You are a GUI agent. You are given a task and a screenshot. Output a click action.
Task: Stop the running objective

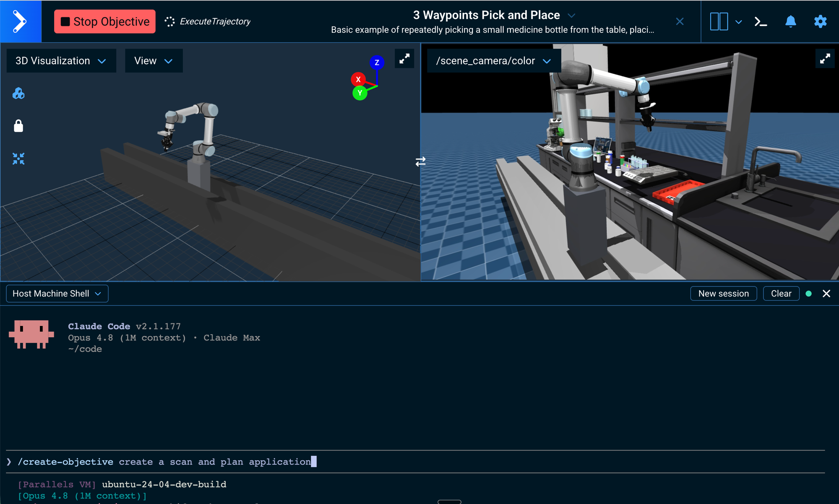(x=105, y=21)
